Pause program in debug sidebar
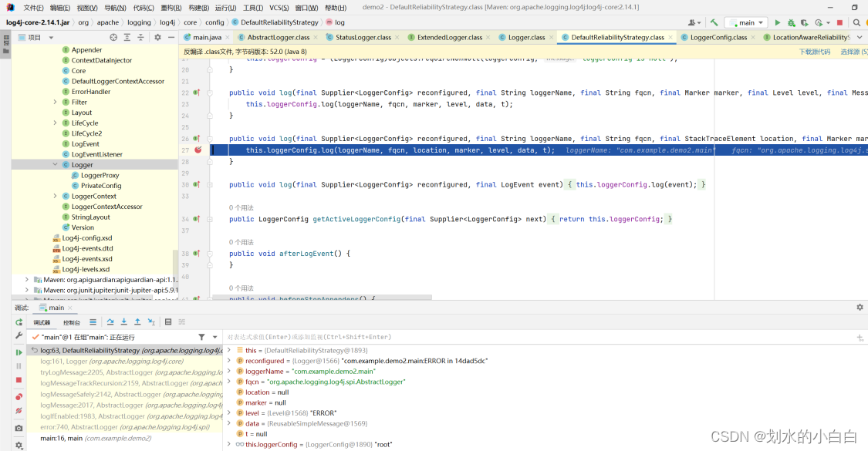The width and height of the screenshot is (868, 451). (19, 365)
